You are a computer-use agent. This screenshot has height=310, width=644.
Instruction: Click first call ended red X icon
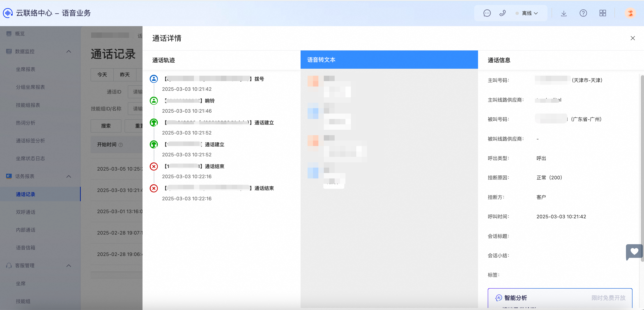(x=154, y=166)
